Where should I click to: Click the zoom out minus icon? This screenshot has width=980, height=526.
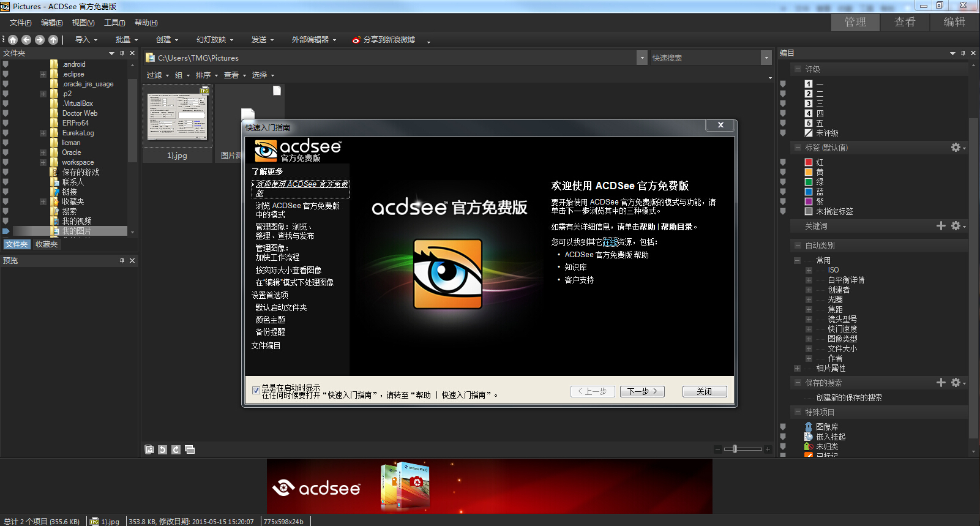(x=717, y=449)
